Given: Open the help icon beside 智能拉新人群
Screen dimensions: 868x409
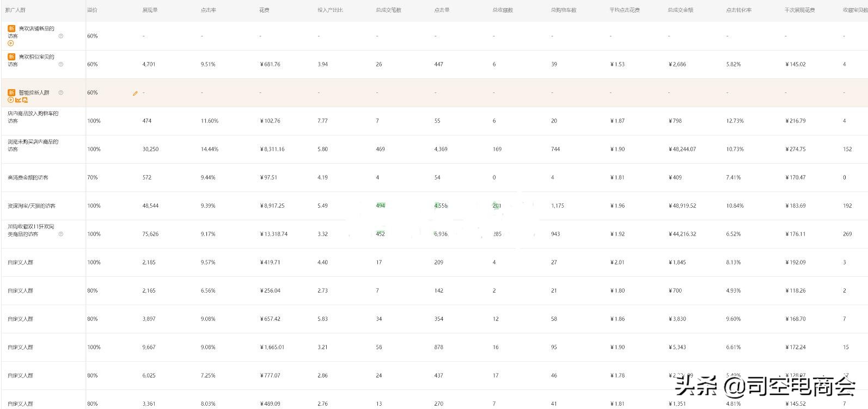Looking at the screenshot, I should (x=60, y=92).
